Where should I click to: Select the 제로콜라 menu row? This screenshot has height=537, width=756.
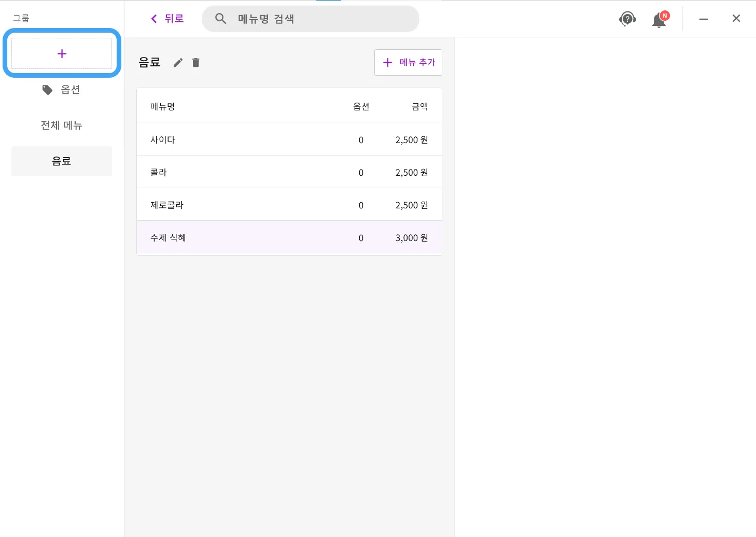(289, 205)
